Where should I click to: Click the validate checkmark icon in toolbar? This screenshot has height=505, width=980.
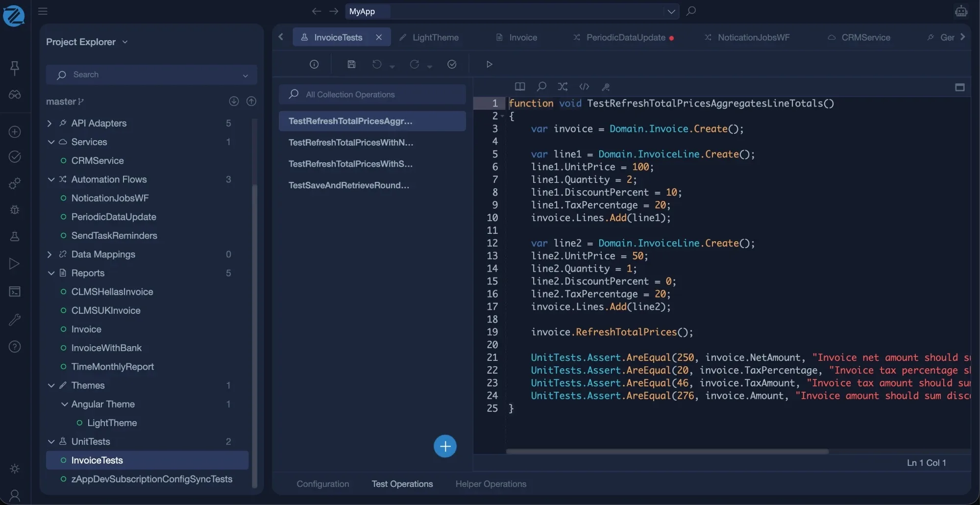(x=452, y=64)
